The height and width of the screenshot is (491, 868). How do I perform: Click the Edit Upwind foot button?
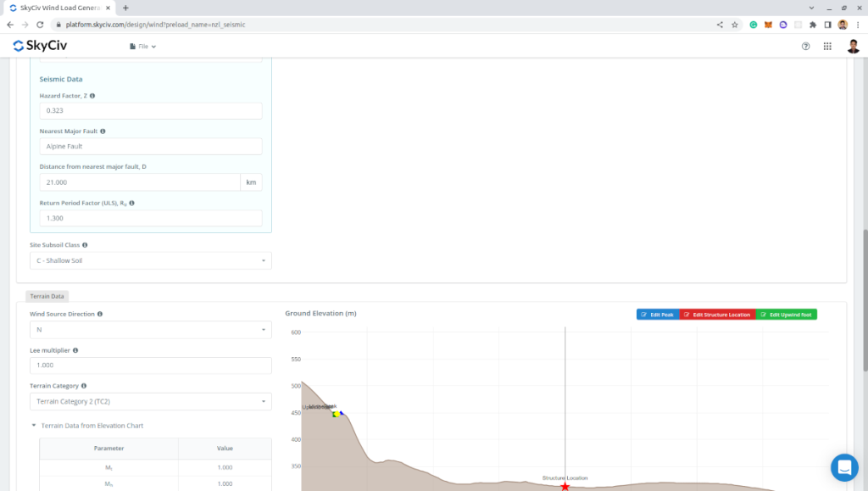click(786, 315)
